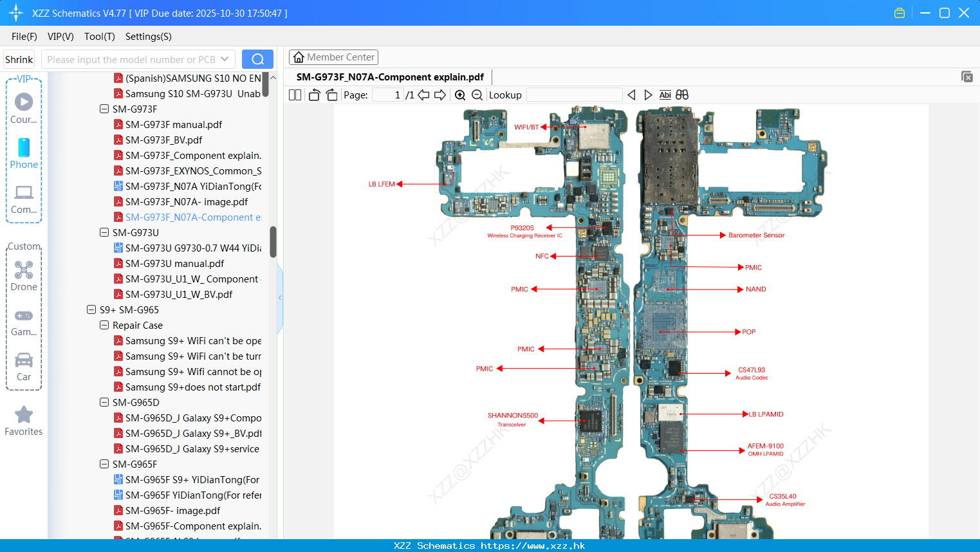Open SM-G973U_U1_W_BV.pdf
This screenshot has width=980, height=552.
[179, 294]
